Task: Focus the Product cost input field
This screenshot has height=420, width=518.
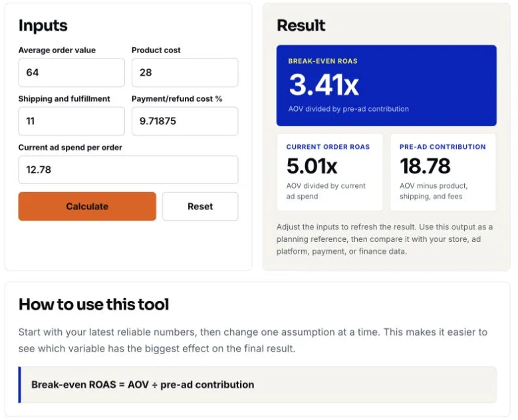Action: pyautogui.click(x=185, y=72)
